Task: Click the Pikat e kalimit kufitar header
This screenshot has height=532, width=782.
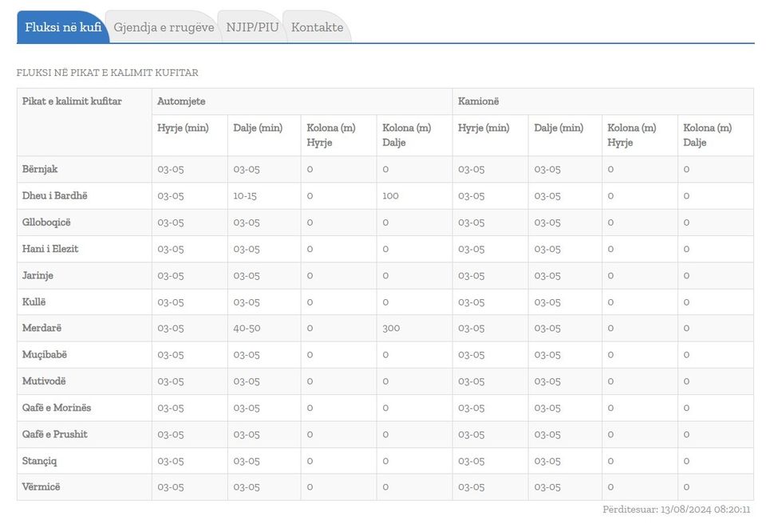Action: point(72,101)
